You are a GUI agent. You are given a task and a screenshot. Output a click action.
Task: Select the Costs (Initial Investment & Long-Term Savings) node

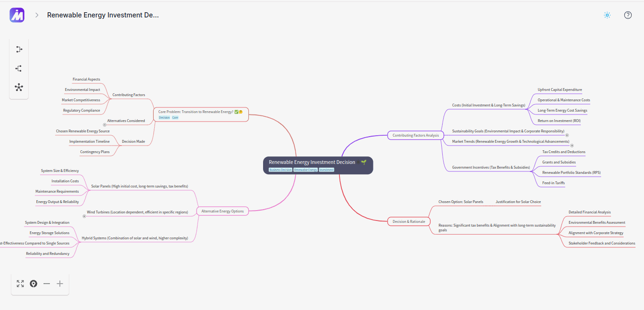488,106
